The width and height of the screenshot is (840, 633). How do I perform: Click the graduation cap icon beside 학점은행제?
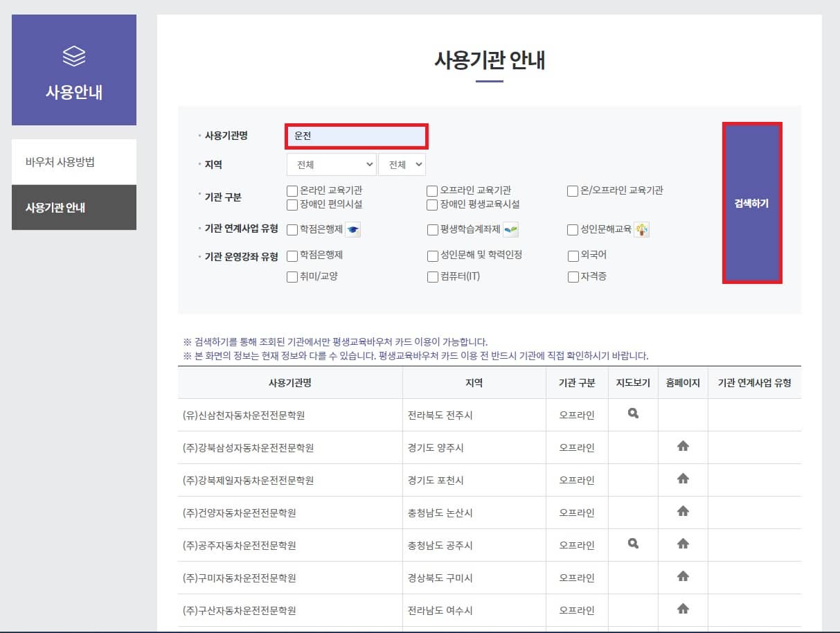click(x=353, y=229)
